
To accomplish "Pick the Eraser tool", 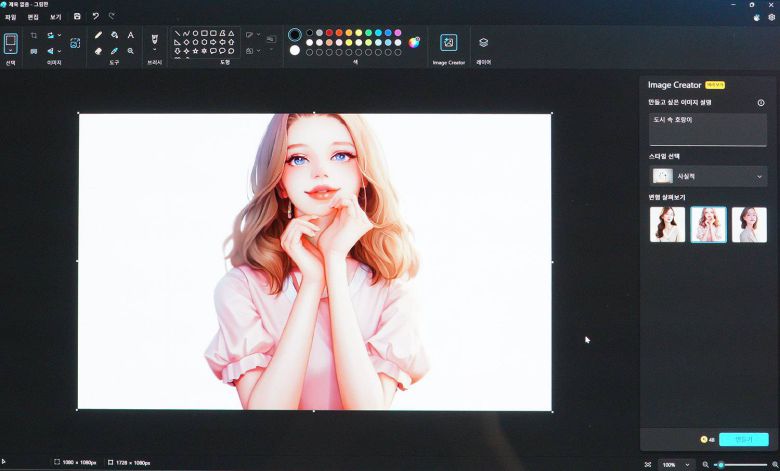I will coord(98,50).
